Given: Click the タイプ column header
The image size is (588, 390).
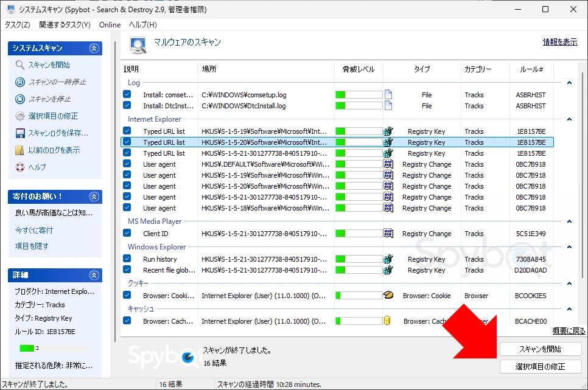Looking at the screenshot, I should click(422, 69).
